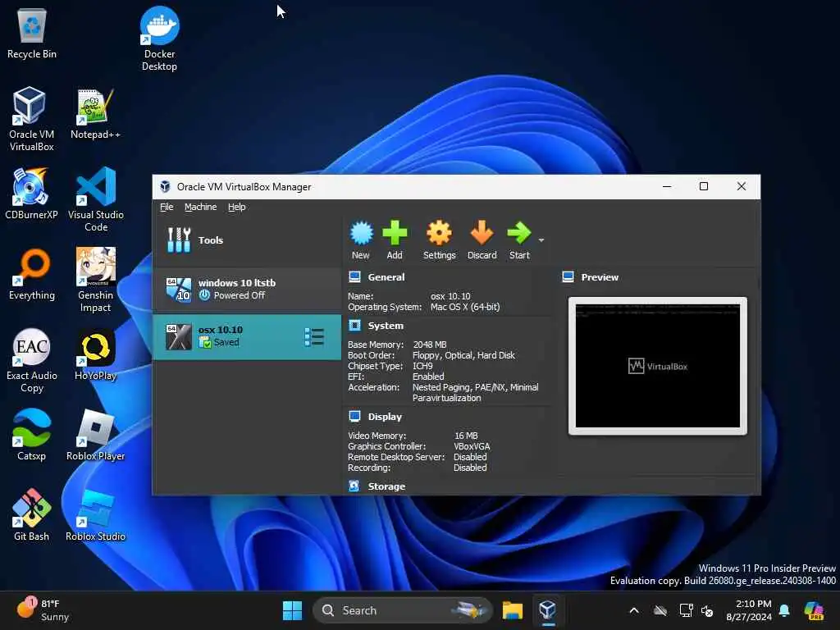This screenshot has height=630, width=840.
Task: Click the Display section header
Action: [x=385, y=417]
